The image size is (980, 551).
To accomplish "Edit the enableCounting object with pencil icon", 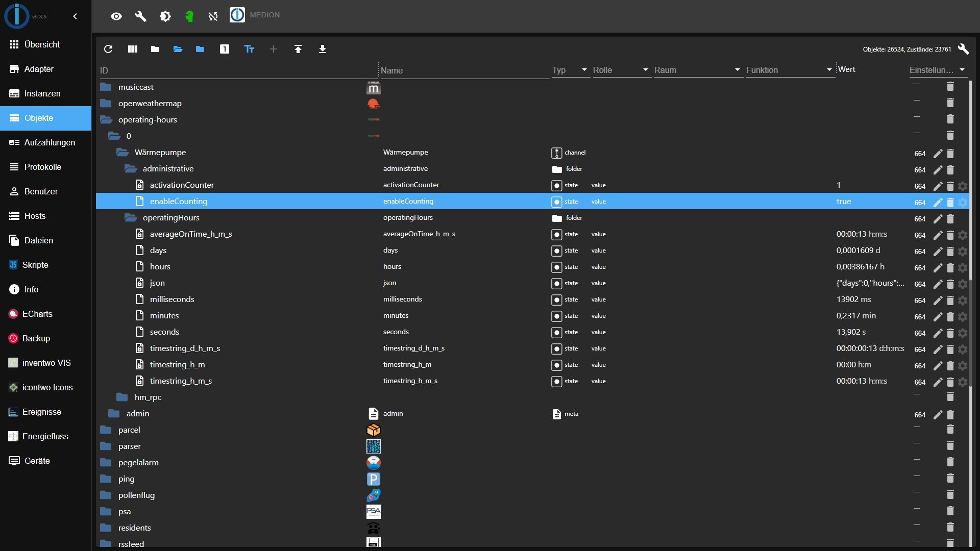I will click(938, 203).
